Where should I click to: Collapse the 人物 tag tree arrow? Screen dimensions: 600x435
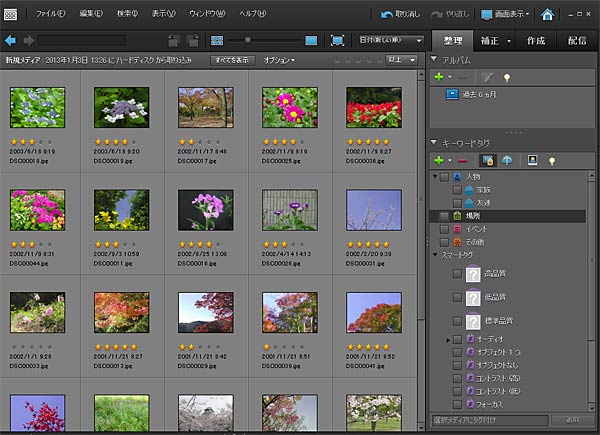(x=435, y=176)
